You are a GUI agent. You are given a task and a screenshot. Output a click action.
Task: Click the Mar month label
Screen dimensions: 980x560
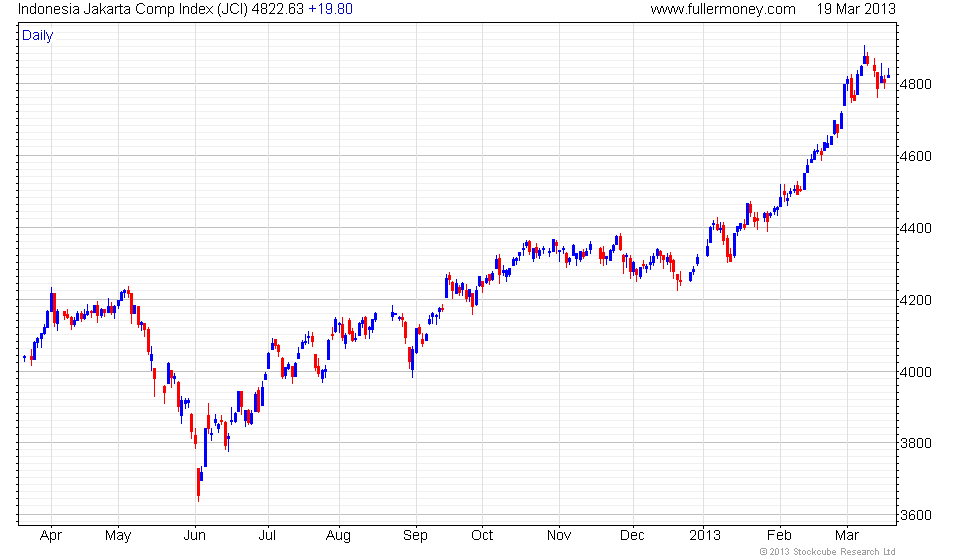(x=847, y=536)
